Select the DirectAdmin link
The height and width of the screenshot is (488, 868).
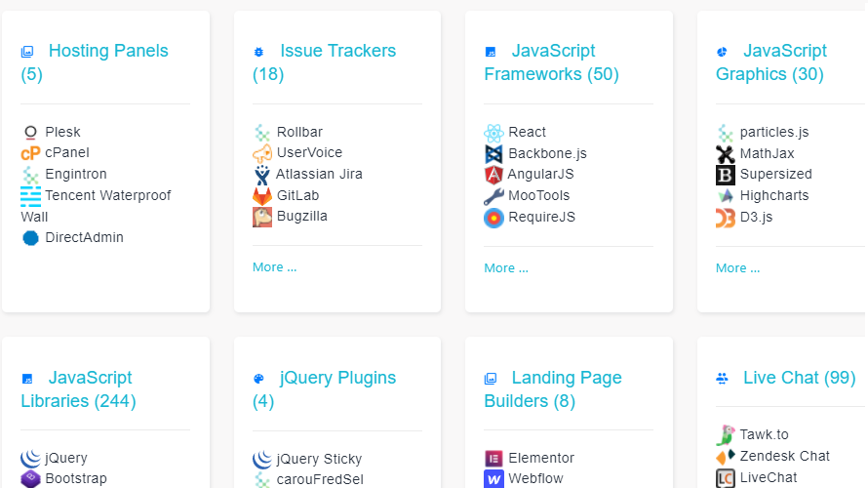tap(84, 237)
